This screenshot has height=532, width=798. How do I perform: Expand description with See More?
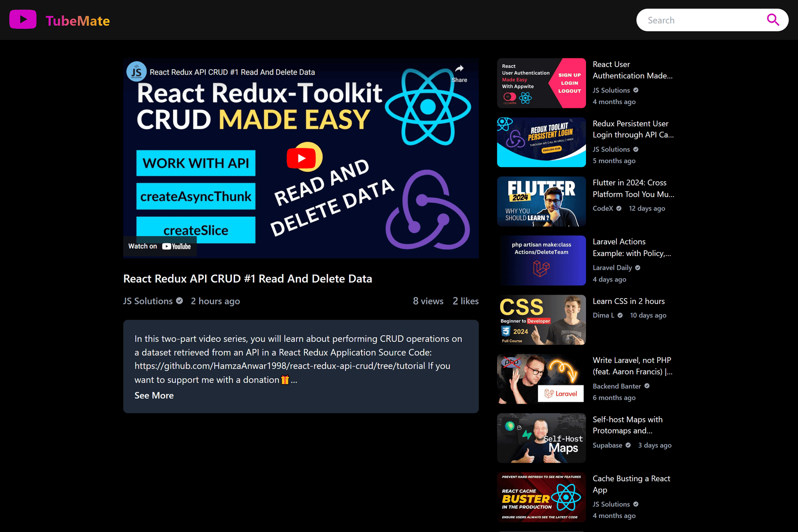[154, 395]
